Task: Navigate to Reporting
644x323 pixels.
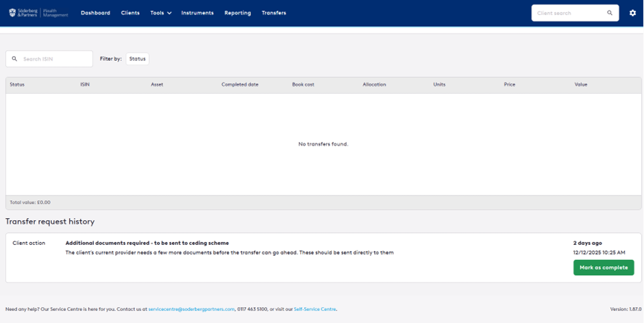Action: point(238,13)
